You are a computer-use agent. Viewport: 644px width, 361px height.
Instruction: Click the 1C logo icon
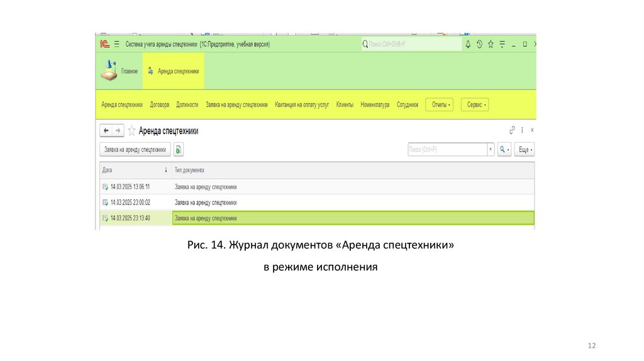(x=105, y=44)
